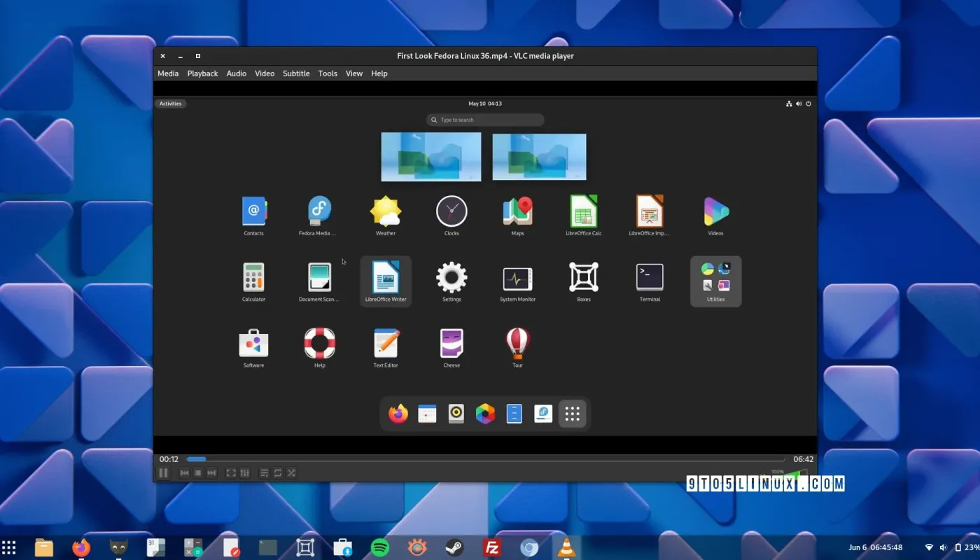Launch Steam from the taskbar
980x560 pixels.
click(454, 547)
